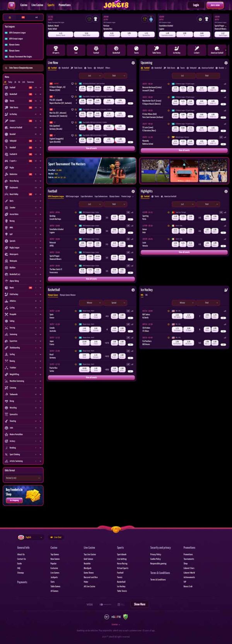The width and height of the screenshot is (232, 644).
Task: Open the Live Now 1x2 market dropdown
Action: (90, 76)
